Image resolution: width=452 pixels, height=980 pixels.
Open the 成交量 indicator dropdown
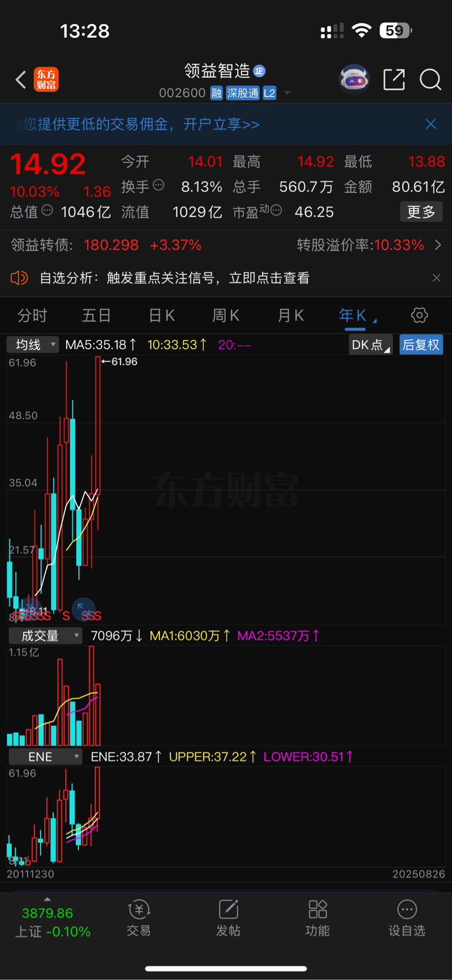(45, 636)
